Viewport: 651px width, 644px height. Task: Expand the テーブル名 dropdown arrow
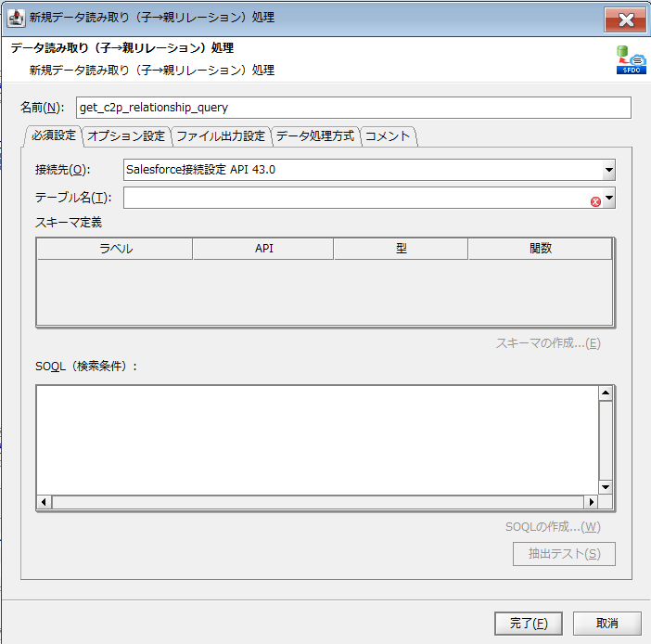point(608,198)
